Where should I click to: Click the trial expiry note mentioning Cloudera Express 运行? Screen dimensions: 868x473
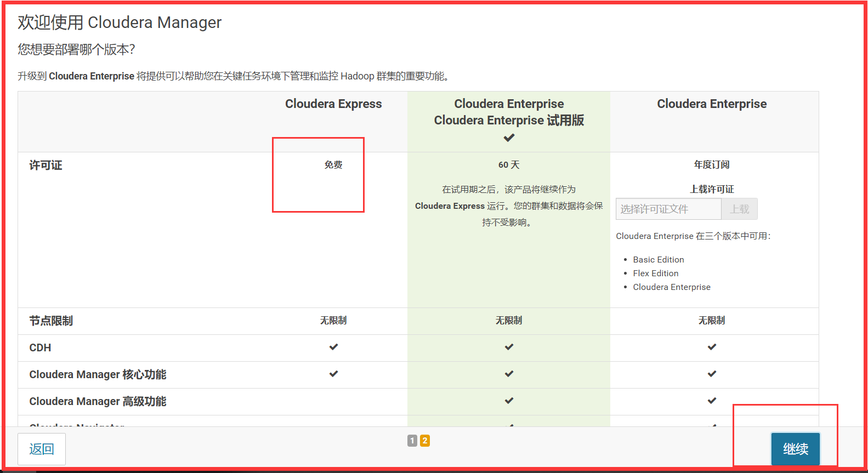point(509,206)
